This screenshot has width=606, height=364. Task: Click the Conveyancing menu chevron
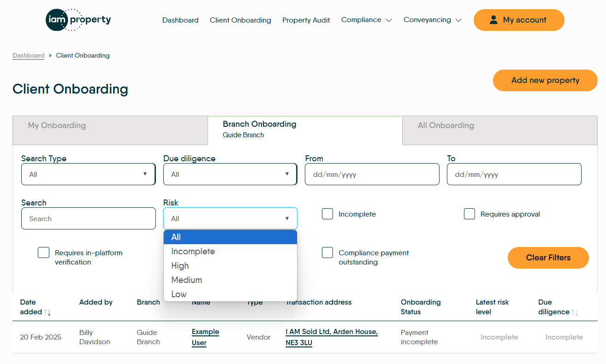coord(458,20)
